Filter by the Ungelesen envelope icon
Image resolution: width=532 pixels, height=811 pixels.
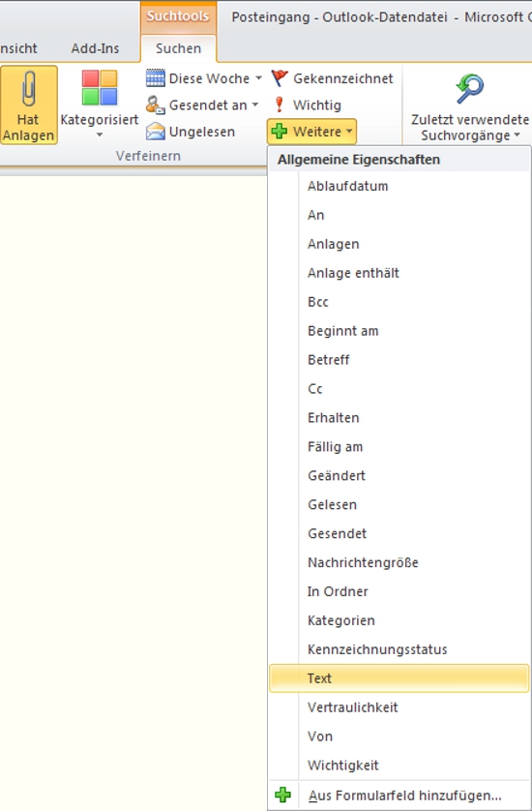[156, 132]
